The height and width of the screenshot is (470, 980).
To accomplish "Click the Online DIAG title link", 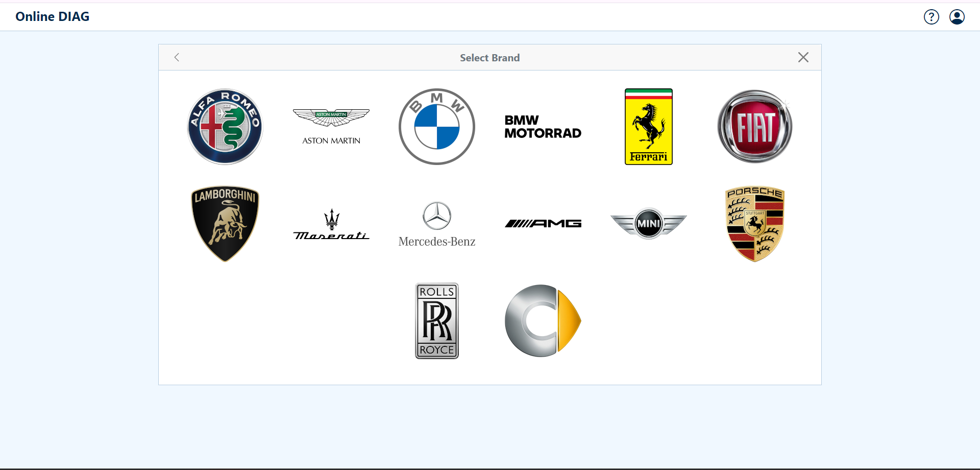I will click(x=53, y=16).
